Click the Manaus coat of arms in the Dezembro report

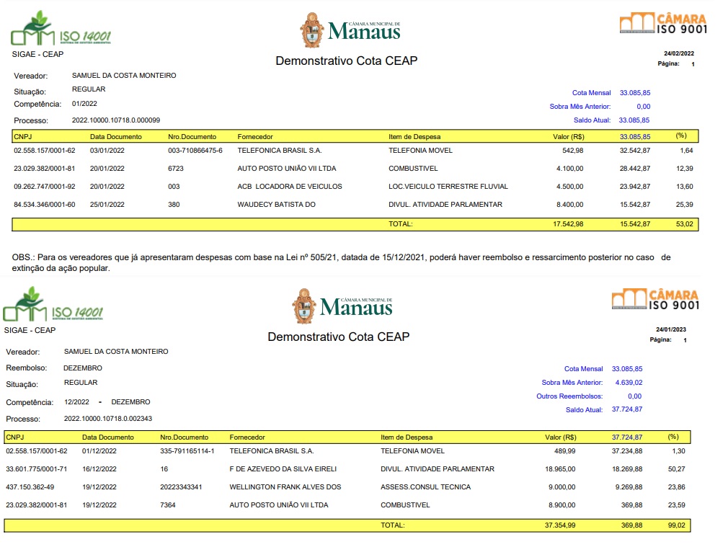tap(304, 306)
